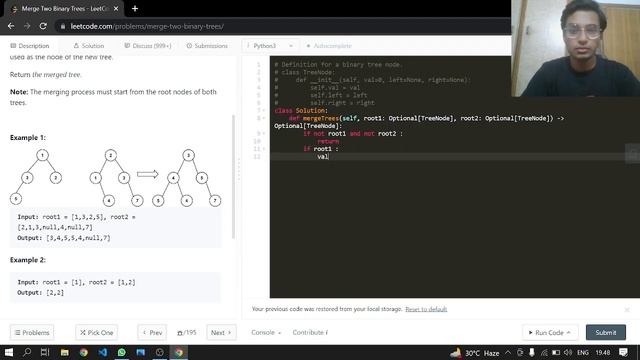Open the volume control tray icon

click(568, 353)
